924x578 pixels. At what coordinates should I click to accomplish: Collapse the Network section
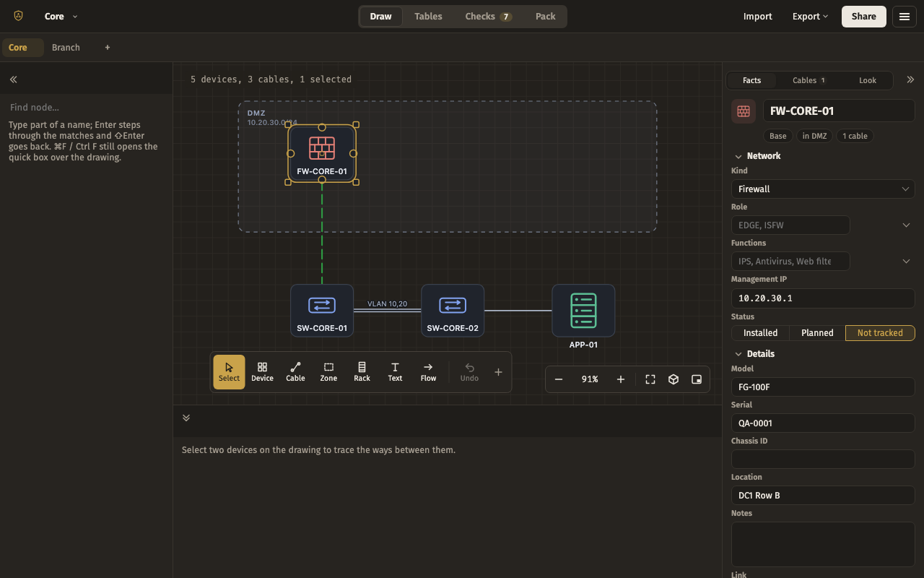[x=757, y=156]
